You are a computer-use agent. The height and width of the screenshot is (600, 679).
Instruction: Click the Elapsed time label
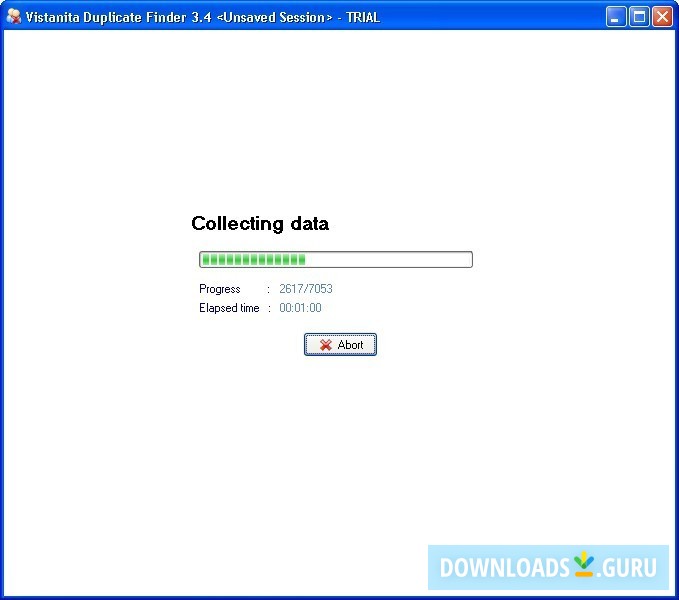229,308
